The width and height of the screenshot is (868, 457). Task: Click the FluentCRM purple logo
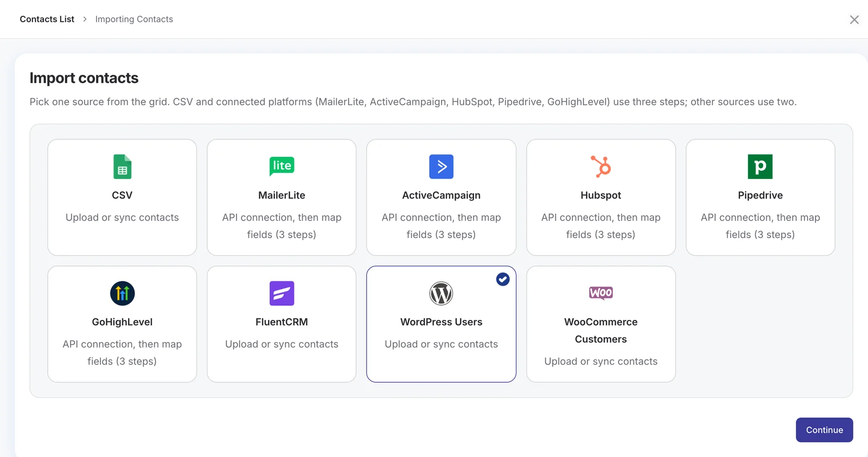pos(282,293)
